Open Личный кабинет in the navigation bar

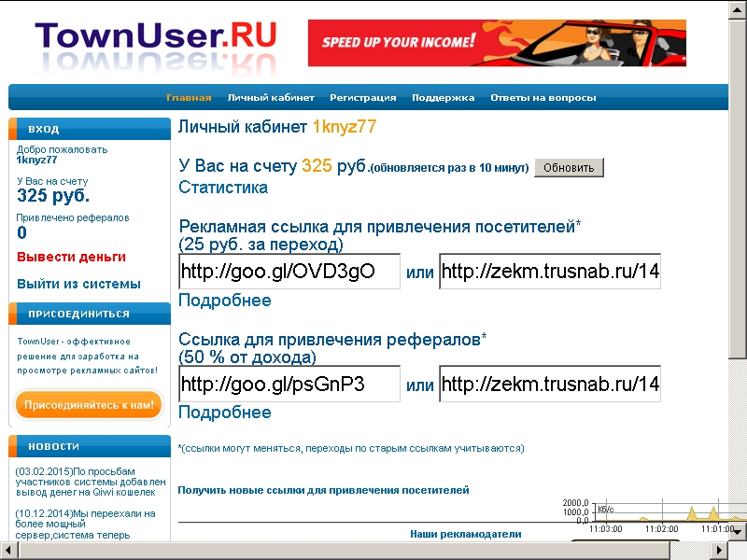tap(271, 98)
